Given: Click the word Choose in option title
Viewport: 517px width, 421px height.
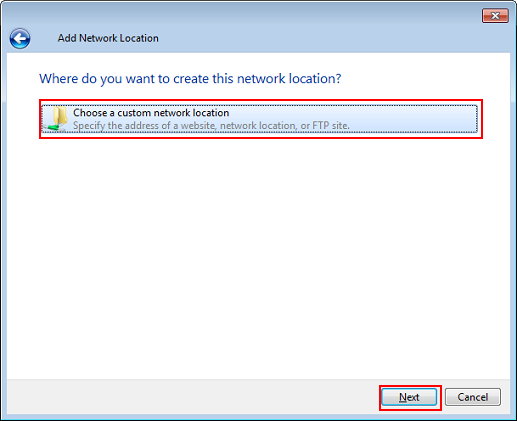Looking at the screenshot, I should coord(90,113).
